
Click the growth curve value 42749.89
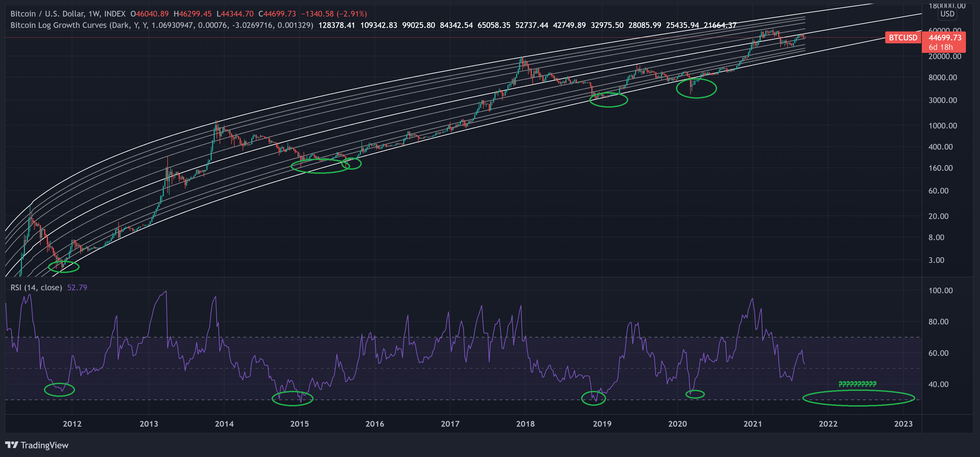point(569,25)
